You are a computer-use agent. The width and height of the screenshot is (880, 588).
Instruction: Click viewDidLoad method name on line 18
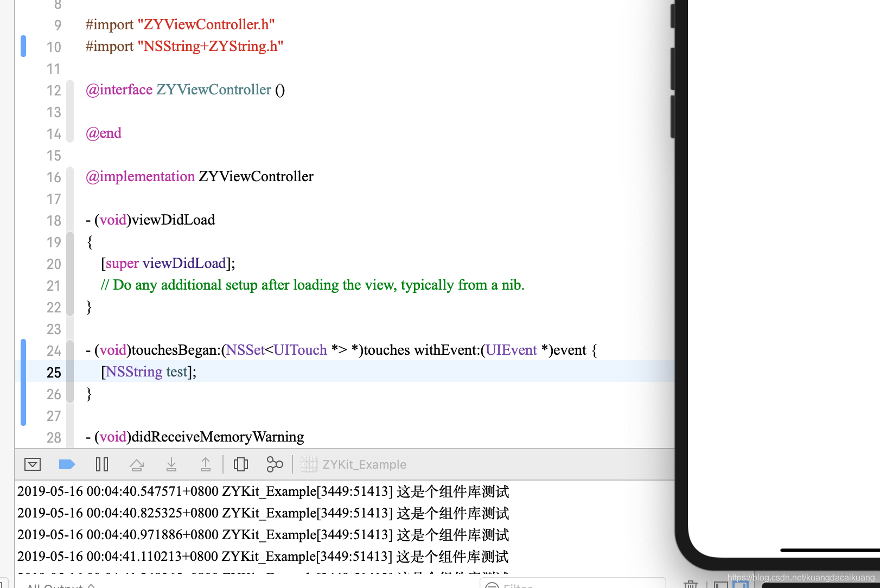[174, 220]
